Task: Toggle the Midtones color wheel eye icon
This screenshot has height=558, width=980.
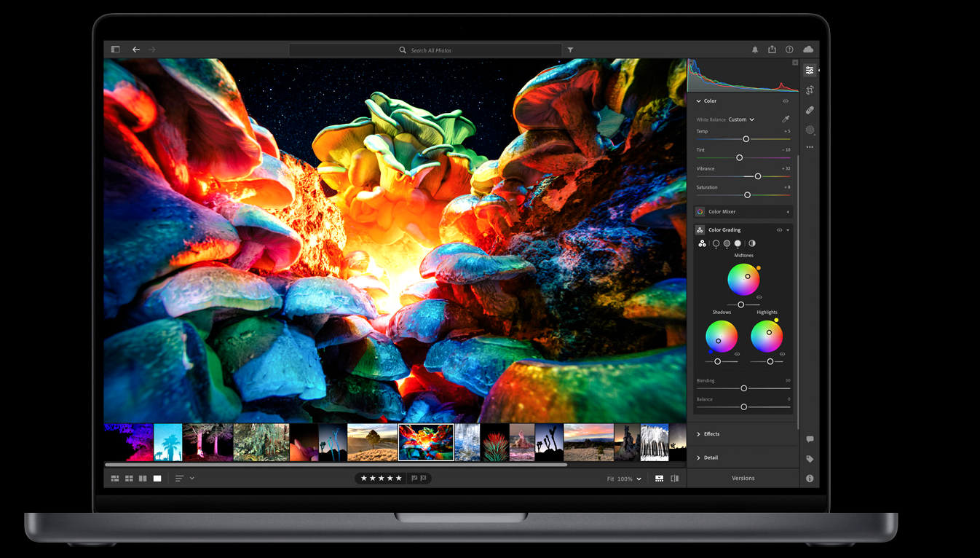Action: pyautogui.click(x=759, y=297)
